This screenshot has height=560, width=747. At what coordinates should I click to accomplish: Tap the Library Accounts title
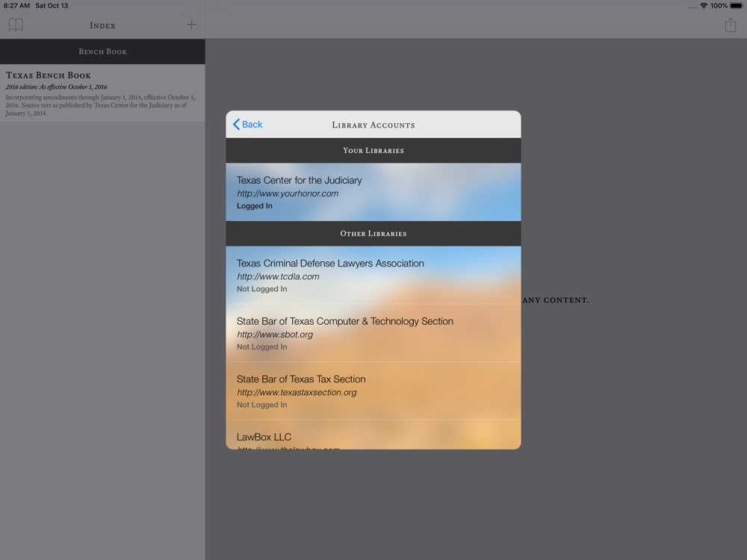point(373,125)
